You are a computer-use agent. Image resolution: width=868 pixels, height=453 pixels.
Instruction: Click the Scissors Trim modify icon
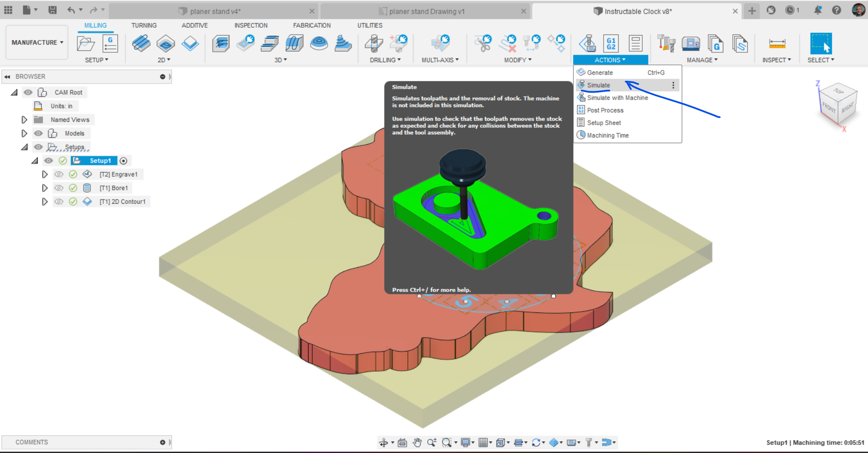click(483, 44)
